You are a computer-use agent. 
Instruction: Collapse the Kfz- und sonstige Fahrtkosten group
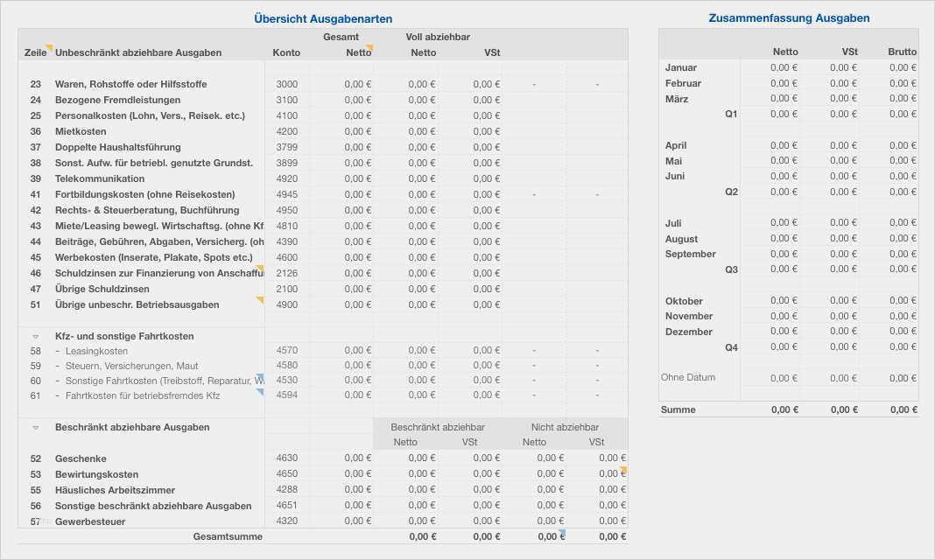tap(36, 336)
